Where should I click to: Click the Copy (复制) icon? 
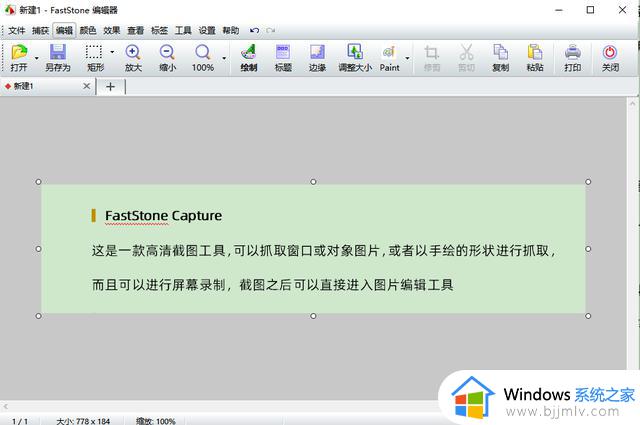[x=500, y=52]
